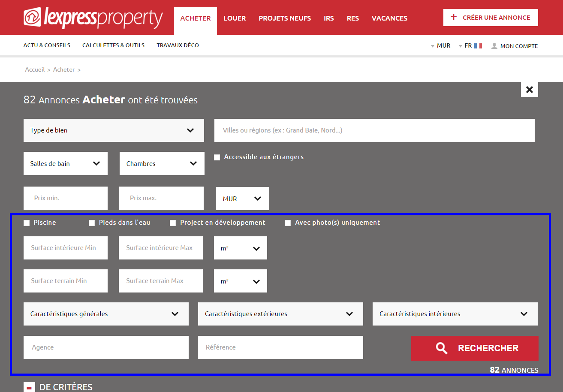The width and height of the screenshot is (563, 392).
Task: Open the Projets Neufs tab
Action: tap(285, 18)
